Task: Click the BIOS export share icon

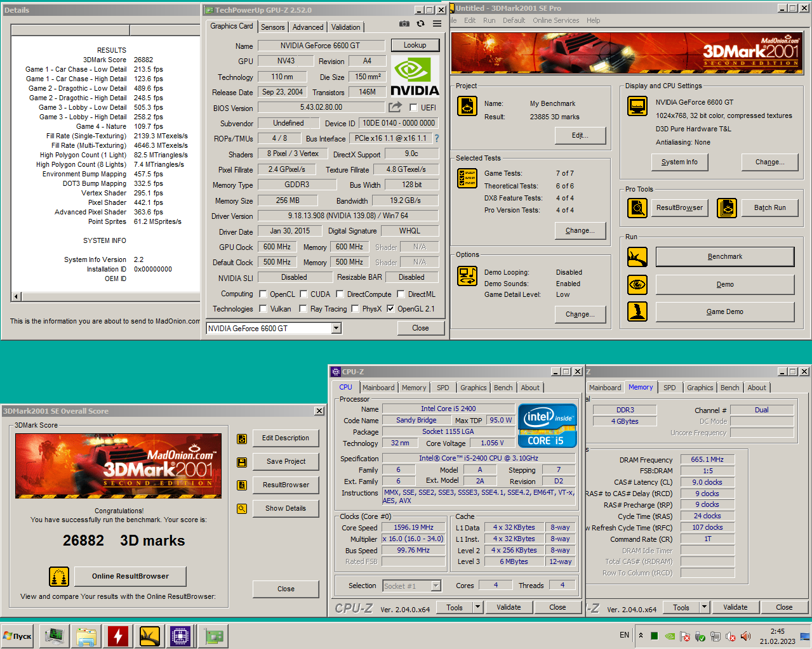Action: click(396, 107)
